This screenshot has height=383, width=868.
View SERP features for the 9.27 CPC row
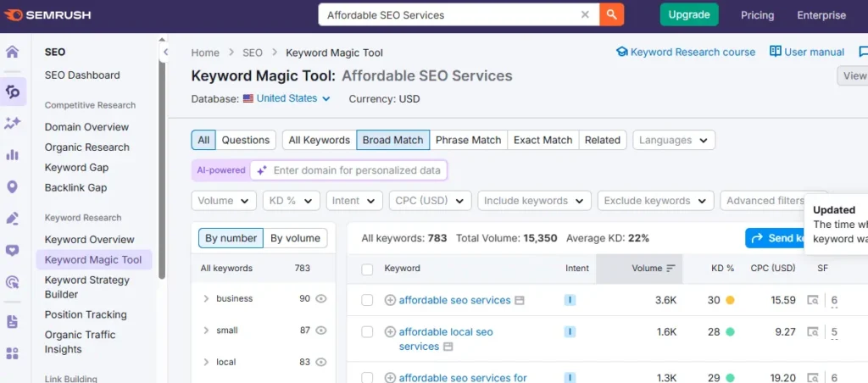[x=813, y=332]
